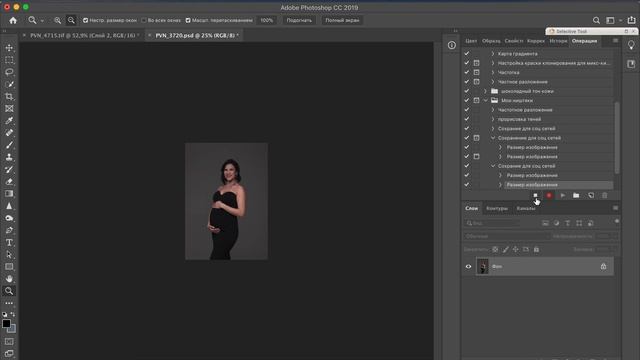Select the Pen tool
Image resolution: width=640 pixels, height=360 pixels.
tap(9, 230)
